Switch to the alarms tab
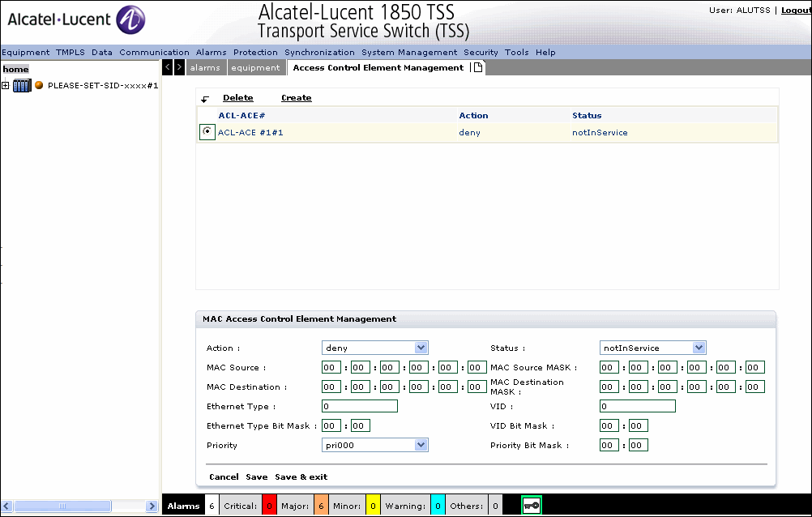This screenshot has height=517, width=812. point(205,68)
